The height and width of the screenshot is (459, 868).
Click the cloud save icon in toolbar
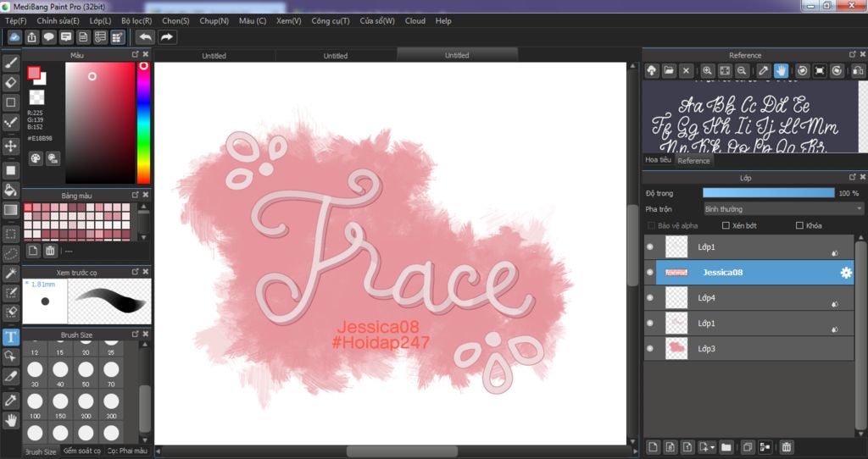pos(14,37)
